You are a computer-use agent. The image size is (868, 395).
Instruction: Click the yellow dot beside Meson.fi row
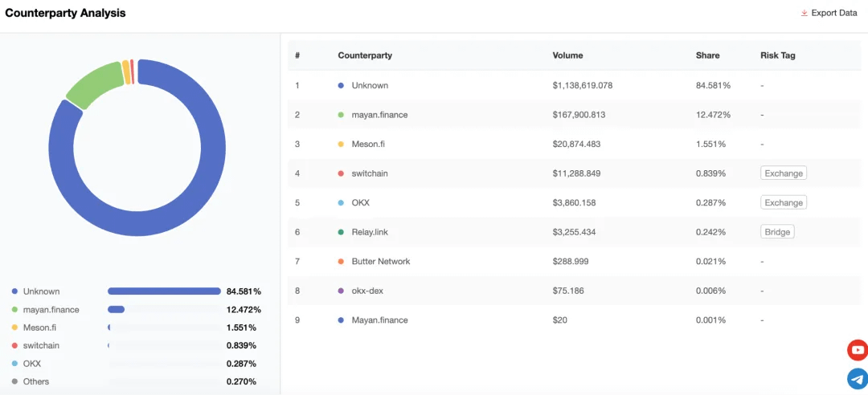click(x=341, y=145)
